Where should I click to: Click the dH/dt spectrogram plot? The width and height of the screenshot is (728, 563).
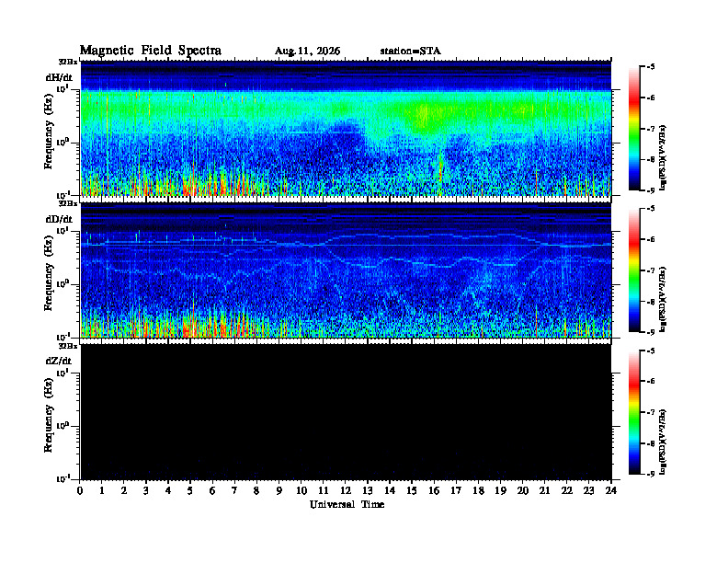(x=346, y=128)
